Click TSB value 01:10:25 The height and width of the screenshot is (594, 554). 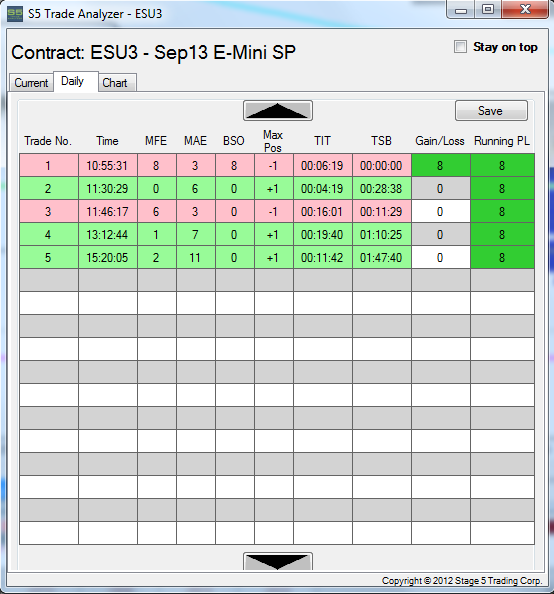tap(382, 234)
